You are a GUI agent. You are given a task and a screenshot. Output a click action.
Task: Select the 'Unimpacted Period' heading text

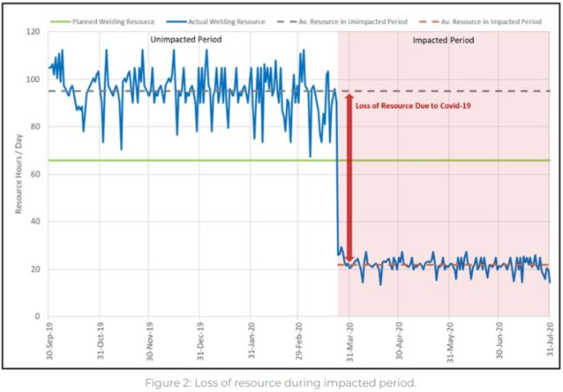[x=186, y=41]
